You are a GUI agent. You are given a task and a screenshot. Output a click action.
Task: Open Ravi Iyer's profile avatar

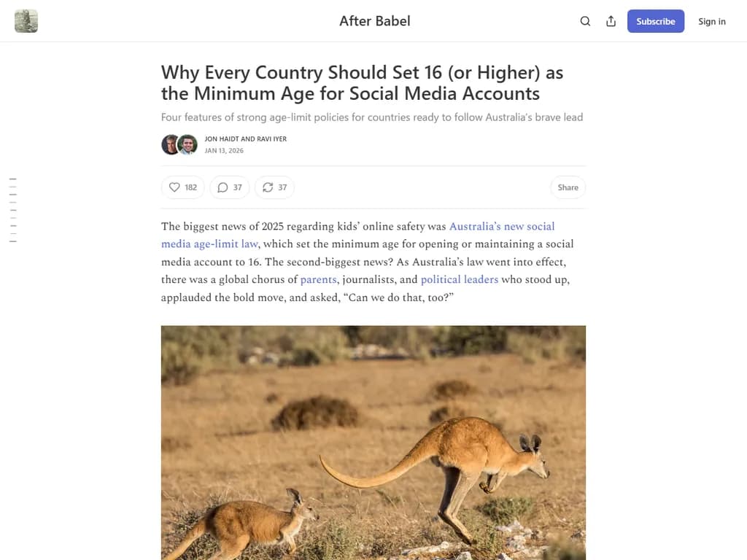[187, 144]
